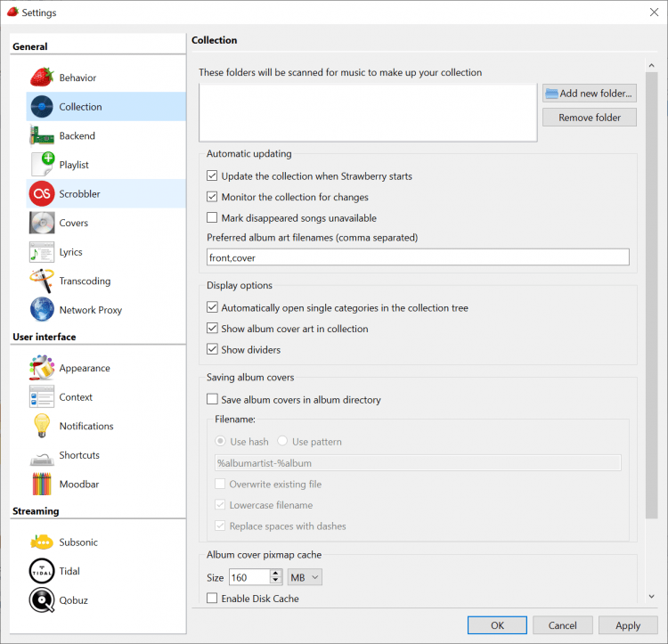Viewport: 668px width, 644px height.
Task: Open the MB size unit dropdown
Action: coord(305,577)
